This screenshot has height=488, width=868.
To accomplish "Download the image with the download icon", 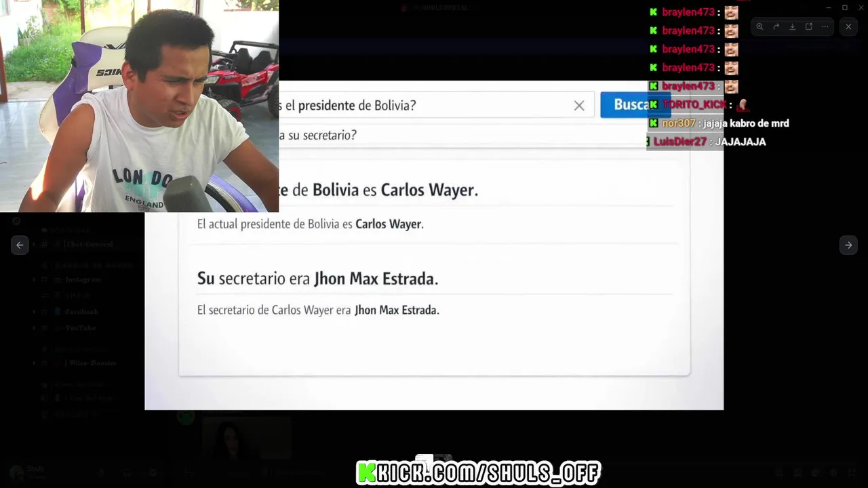I will (x=792, y=26).
